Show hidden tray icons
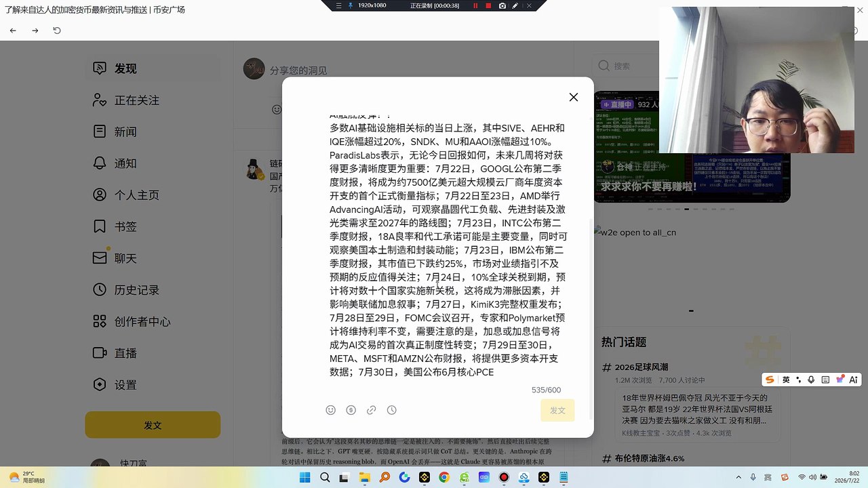The image size is (868, 488). (739, 477)
